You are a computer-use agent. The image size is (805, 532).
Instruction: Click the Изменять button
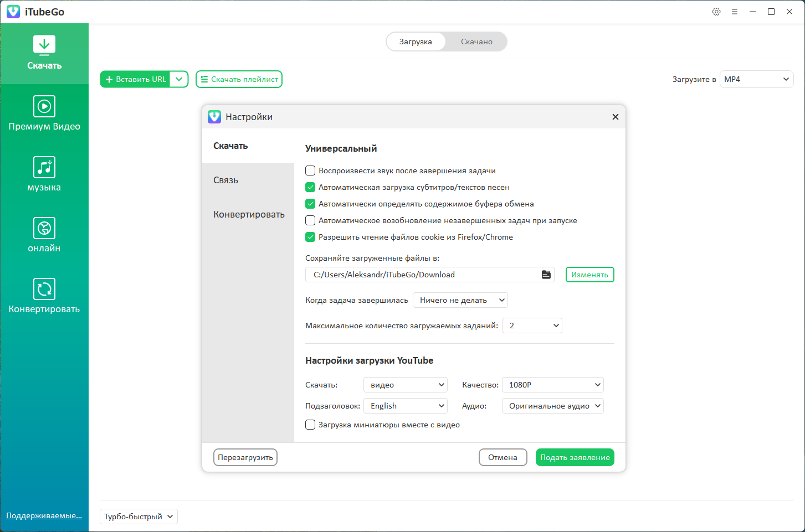(x=590, y=275)
